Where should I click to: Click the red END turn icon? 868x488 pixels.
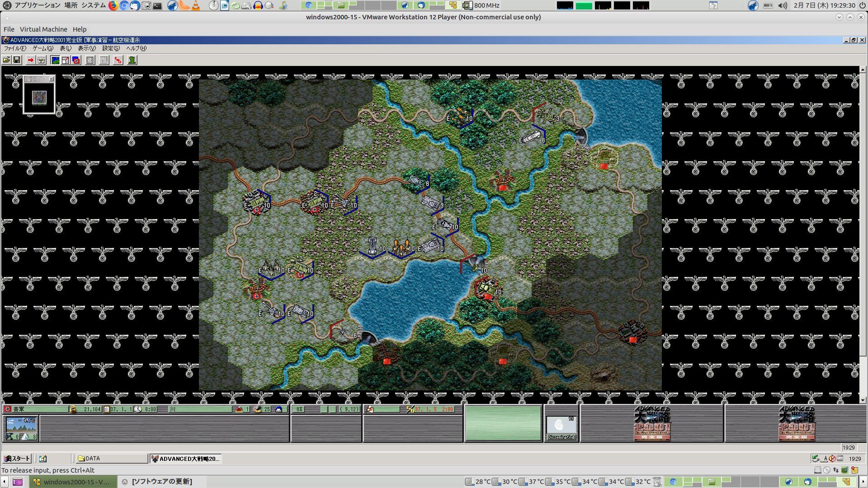point(118,60)
